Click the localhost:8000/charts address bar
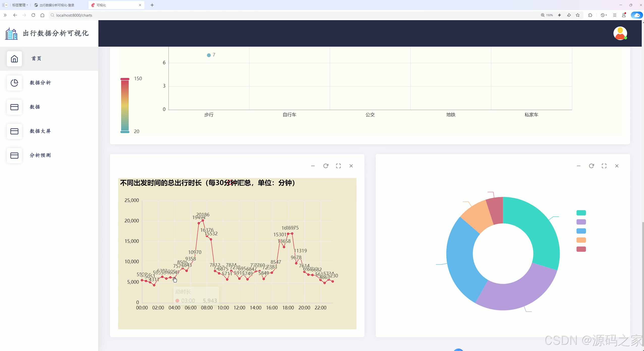Viewport: 644px width, 351px height. (74, 15)
